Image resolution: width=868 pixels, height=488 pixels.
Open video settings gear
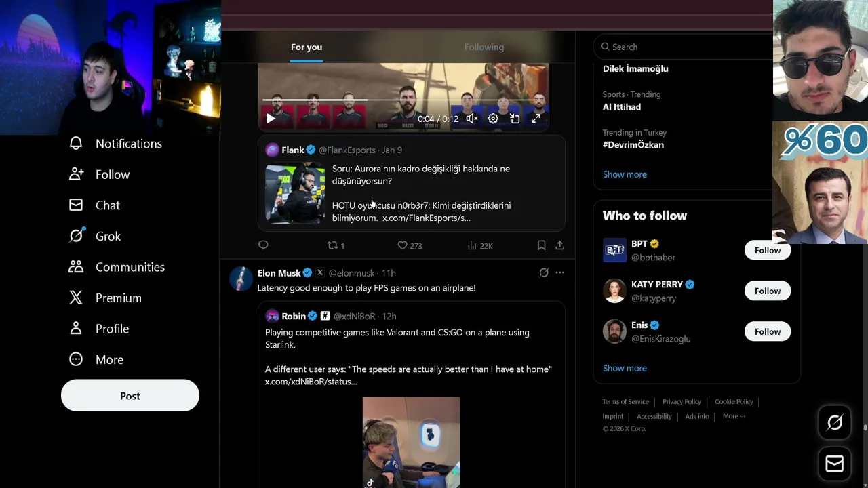pyautogui.click(x=493, y=119)
